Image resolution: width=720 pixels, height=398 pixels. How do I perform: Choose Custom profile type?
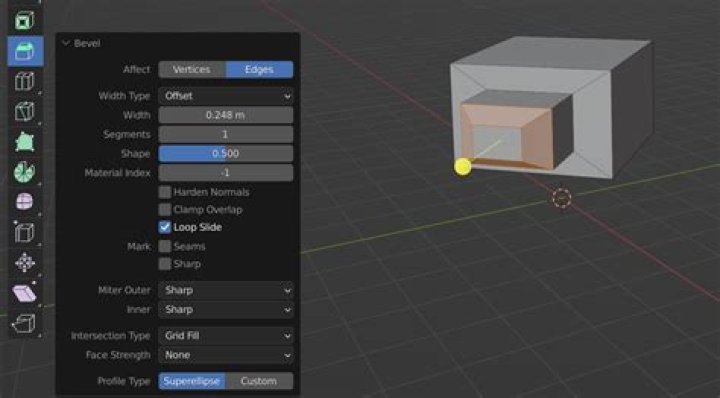(x=259, y=381)
